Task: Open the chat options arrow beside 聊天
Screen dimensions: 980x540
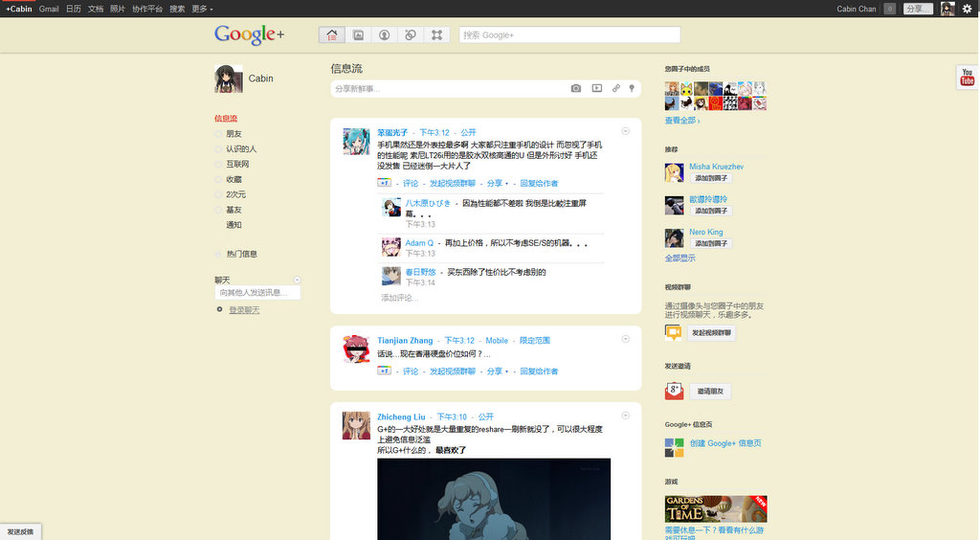Action: point(297,280)
